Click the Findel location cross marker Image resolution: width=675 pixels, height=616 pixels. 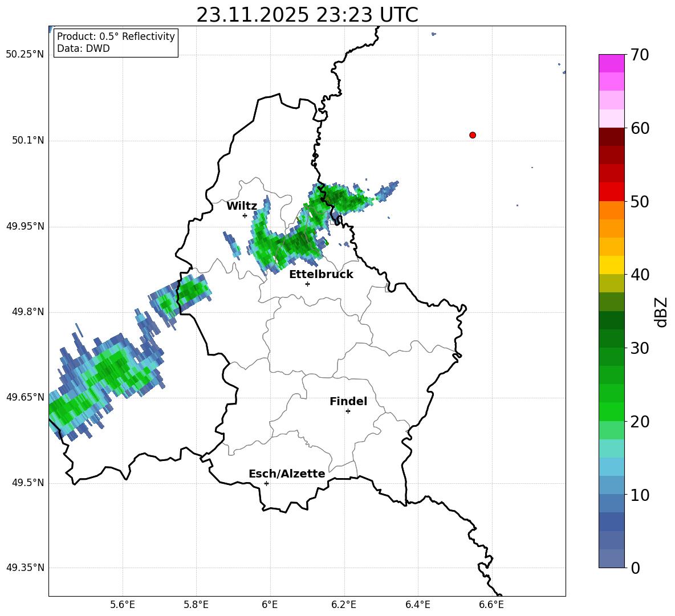348,411
